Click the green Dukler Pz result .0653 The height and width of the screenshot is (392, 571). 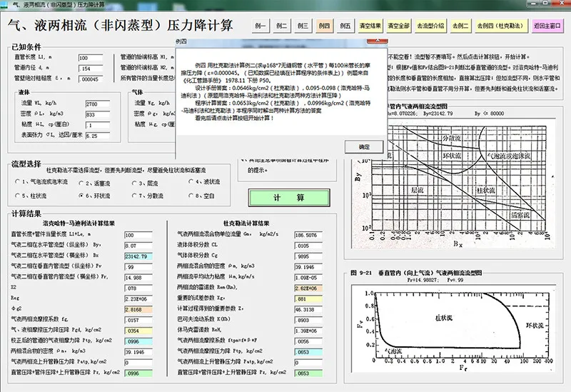(x=308, y=373)
